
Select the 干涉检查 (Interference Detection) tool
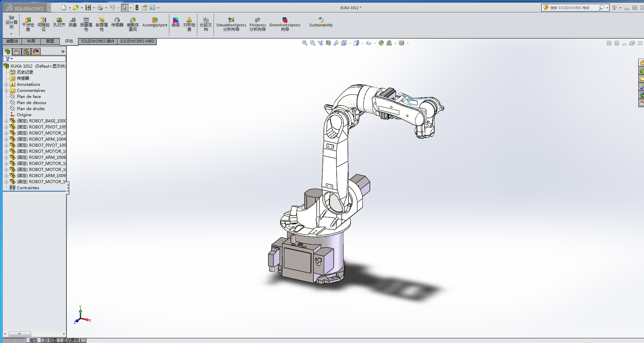28,24
